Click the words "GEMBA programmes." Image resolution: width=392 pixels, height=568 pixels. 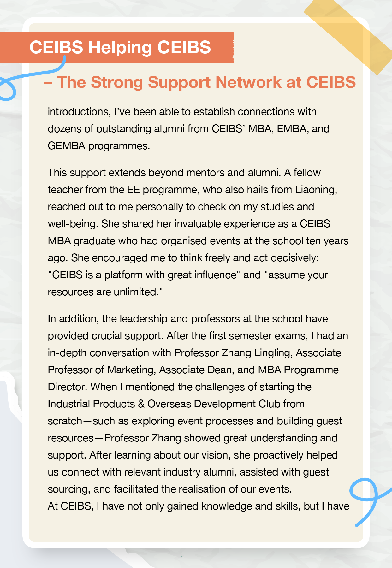(99, 146)
